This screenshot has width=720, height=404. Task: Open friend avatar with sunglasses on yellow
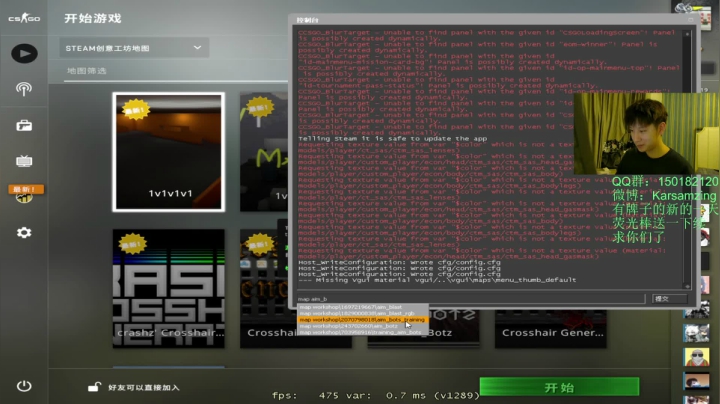point(696,357)
